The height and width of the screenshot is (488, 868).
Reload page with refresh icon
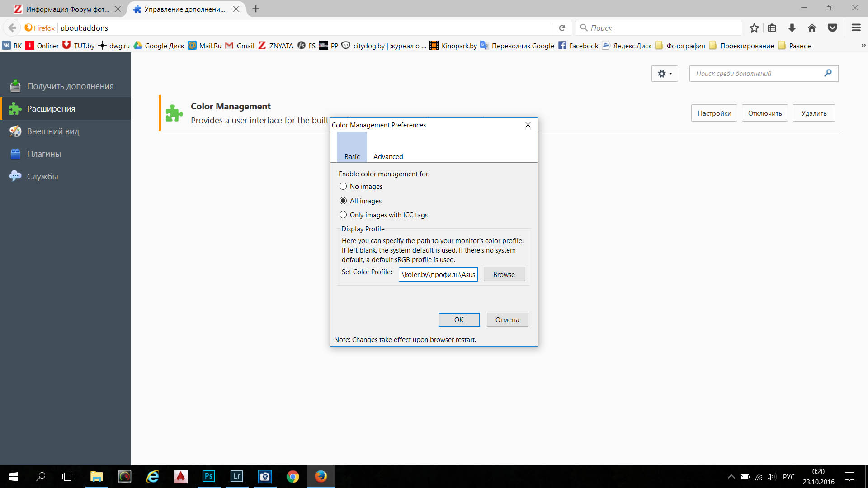(x=562, y=28)
